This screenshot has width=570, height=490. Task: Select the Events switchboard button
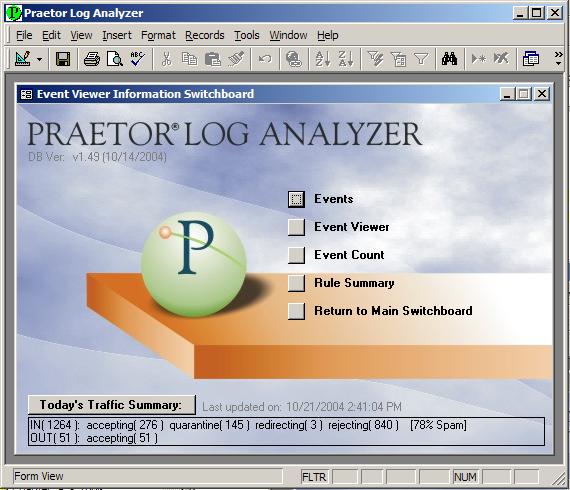296,199
